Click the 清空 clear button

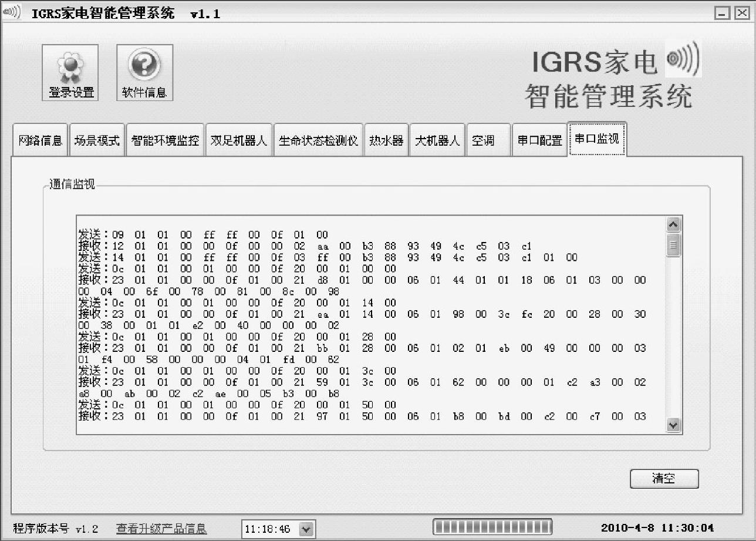coord(664,479)
